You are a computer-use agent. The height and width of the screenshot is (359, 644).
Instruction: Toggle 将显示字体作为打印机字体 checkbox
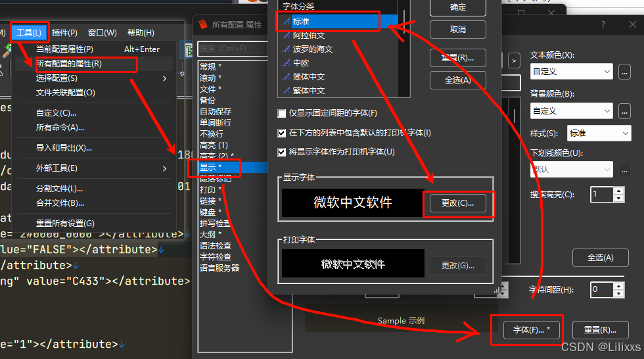(x=282, y=153)
